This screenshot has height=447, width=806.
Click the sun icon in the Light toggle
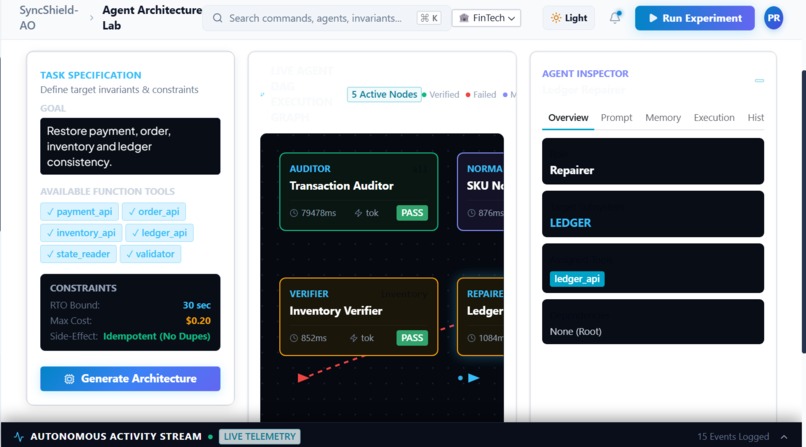coord(556,18)
